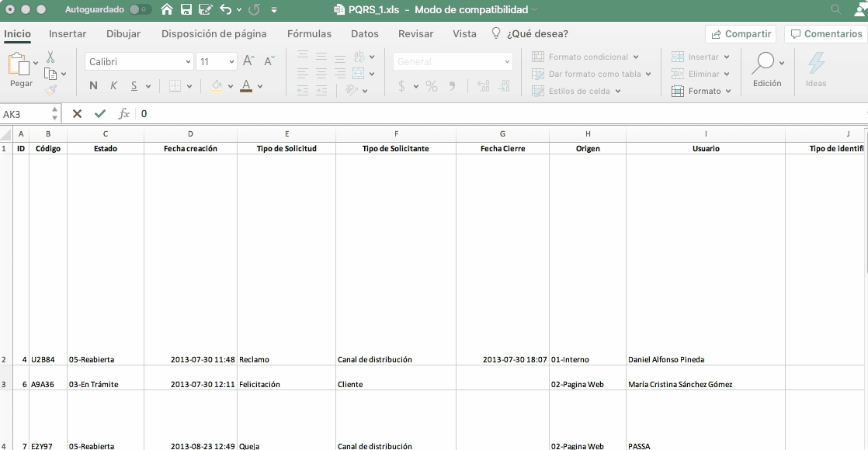Click the Save icon in the title bar
This screenshot has height=450, width=868.
pos(186,10)
